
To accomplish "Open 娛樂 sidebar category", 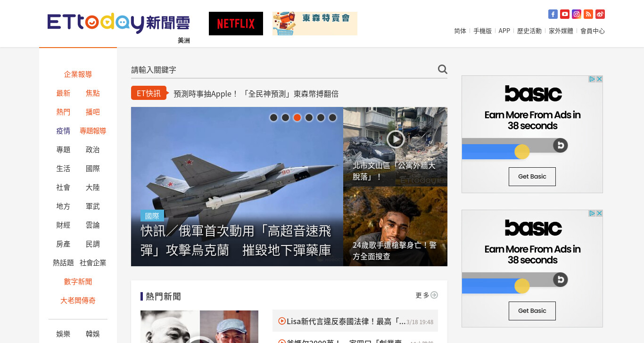I will [x=63, y=334].
